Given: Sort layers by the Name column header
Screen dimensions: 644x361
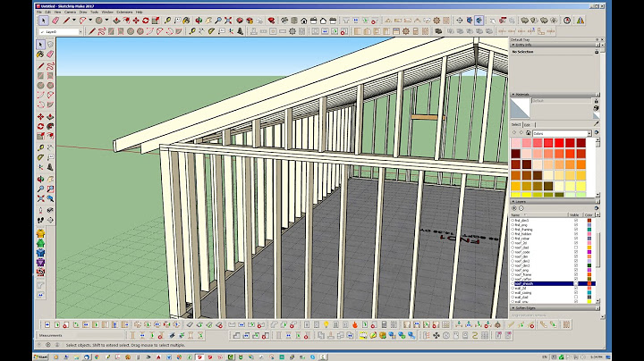Looking at the screenshot, I should click(x=539, y=214).
